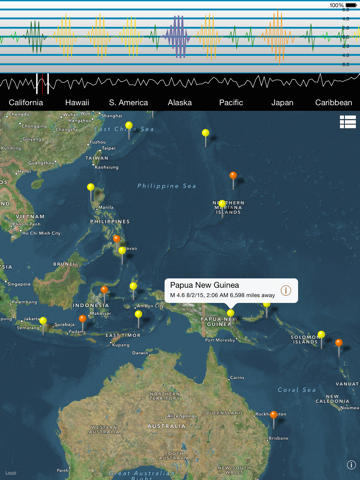Select the yellow pin near Manila
Viewport: 360px width, 480px height.
click(91, 187)
